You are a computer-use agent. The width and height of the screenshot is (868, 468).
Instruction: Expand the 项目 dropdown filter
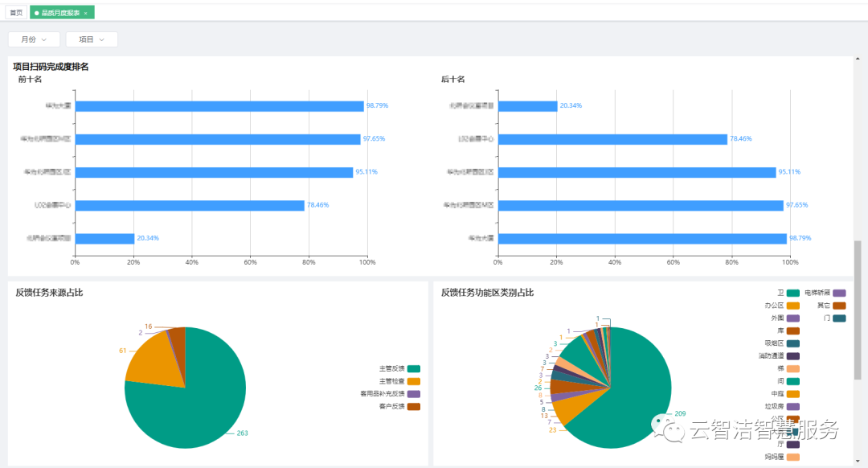[92, 39]
